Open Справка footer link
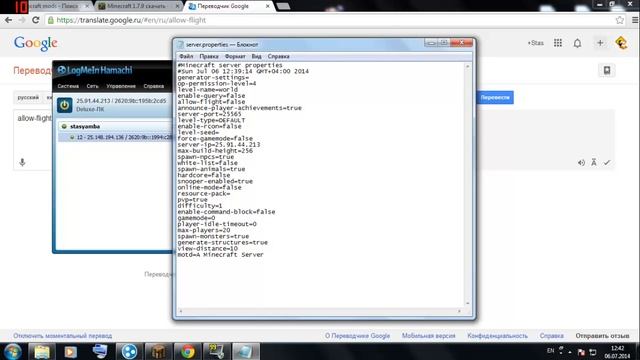 point(551,336)
